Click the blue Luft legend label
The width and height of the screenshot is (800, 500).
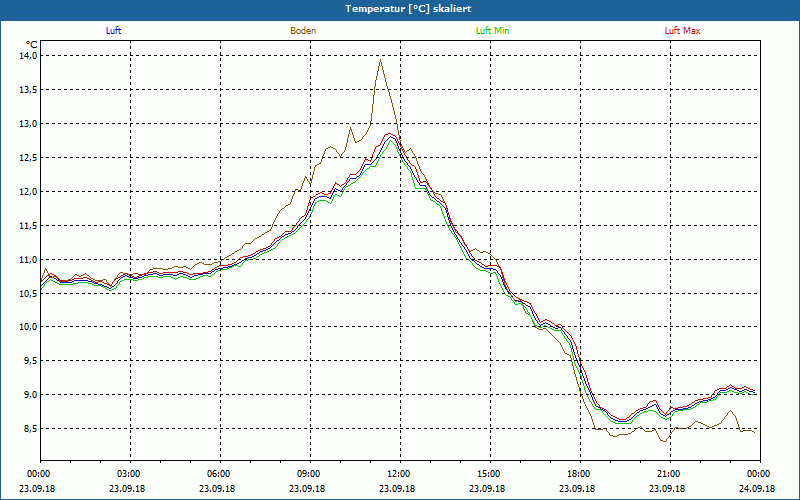(x=113, y=31)
